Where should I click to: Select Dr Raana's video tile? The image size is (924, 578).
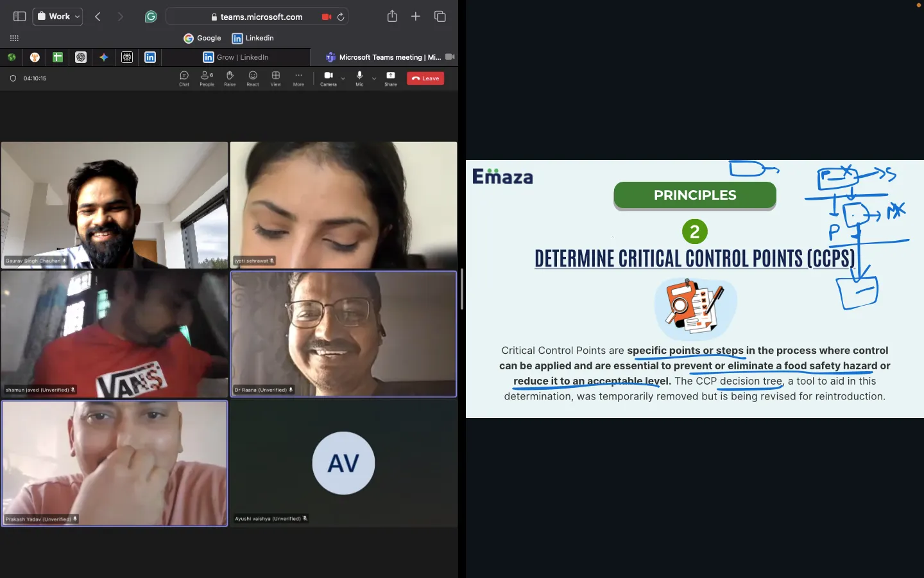[343, 334]
